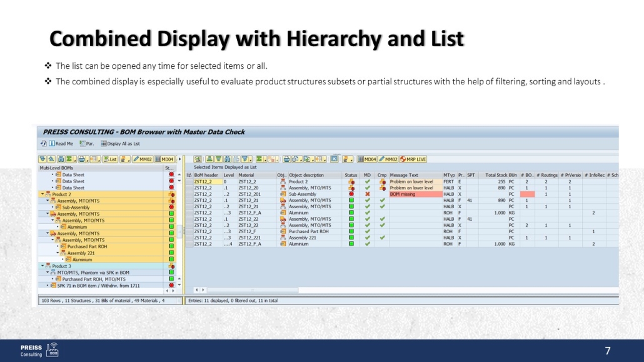The height and width of the screenshot is (362, 644).
Task: Open MD04 in the list toolbar
Action: coord(366,159)
